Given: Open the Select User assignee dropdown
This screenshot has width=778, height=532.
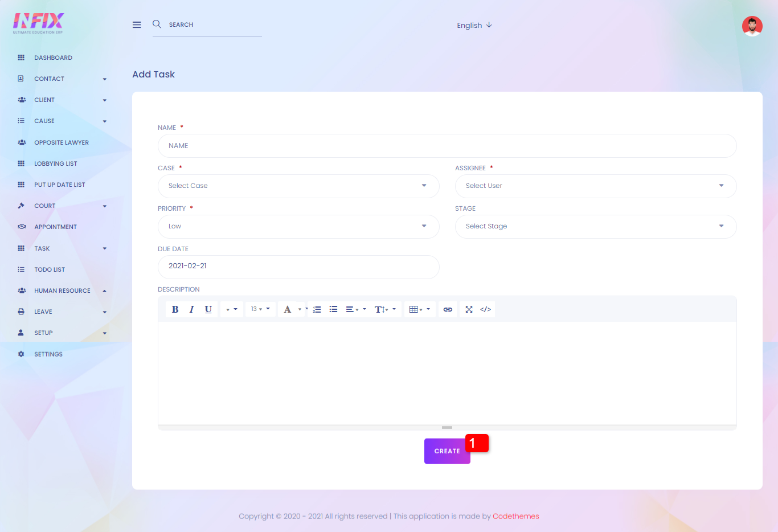Looking at the screenshot, I should (595, 186).
